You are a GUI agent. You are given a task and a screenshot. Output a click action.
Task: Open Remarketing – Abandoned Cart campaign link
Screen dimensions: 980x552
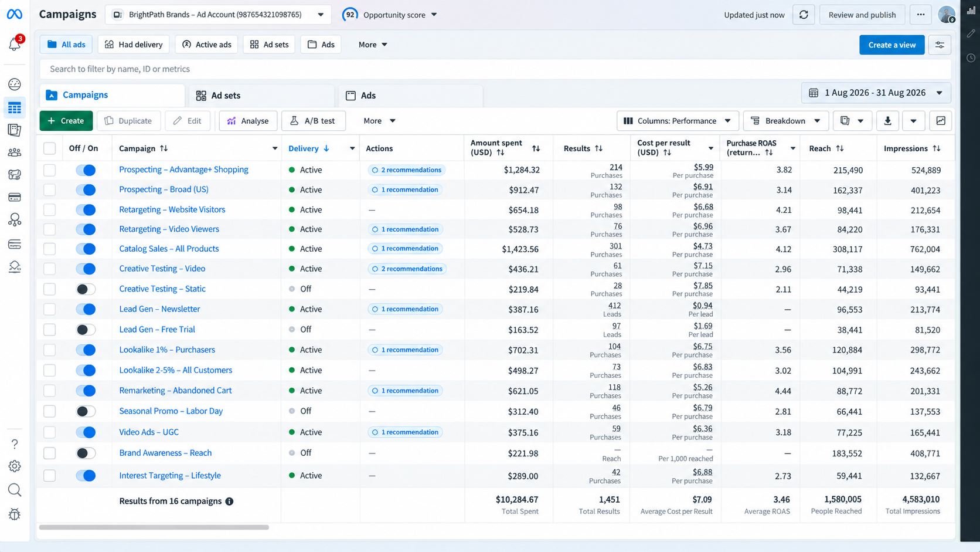[x=175, y=391]
